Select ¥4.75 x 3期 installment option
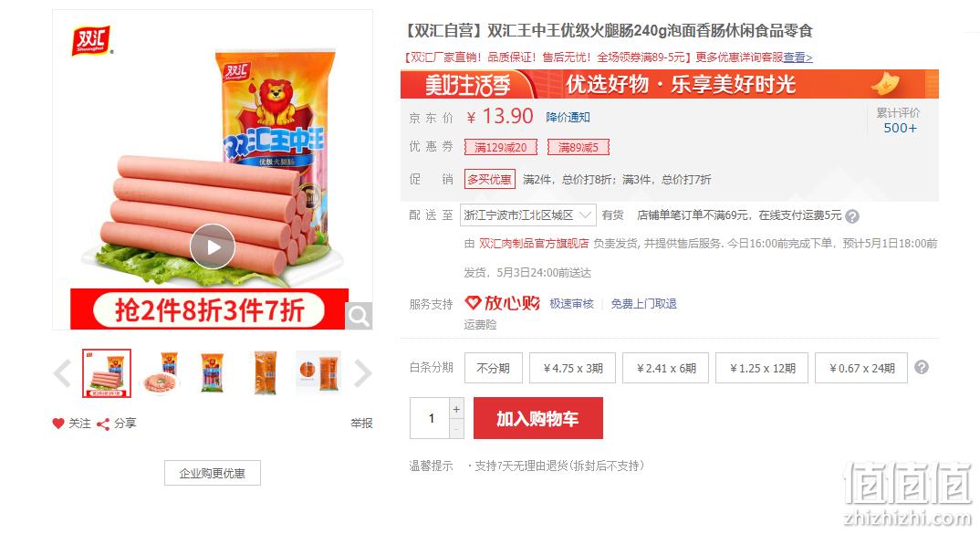The width and height of the screenshot is (980, 534). tap(572, 368)
